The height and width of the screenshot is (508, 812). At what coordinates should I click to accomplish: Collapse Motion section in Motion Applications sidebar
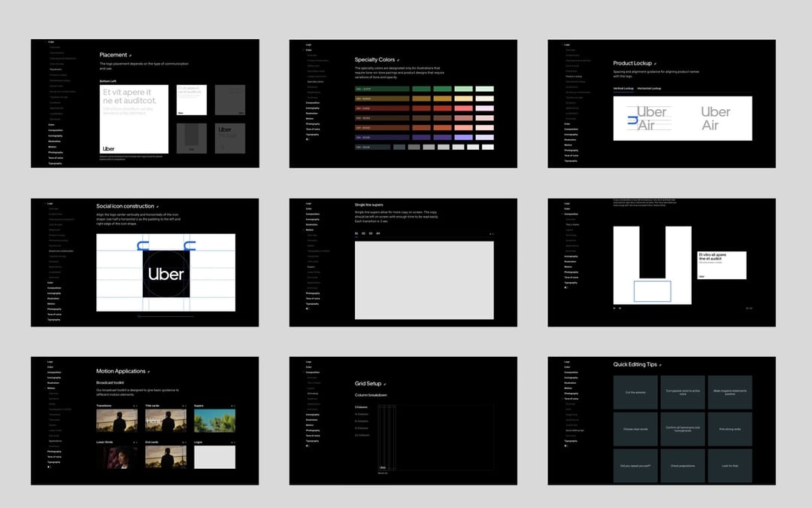click(46, 388)
